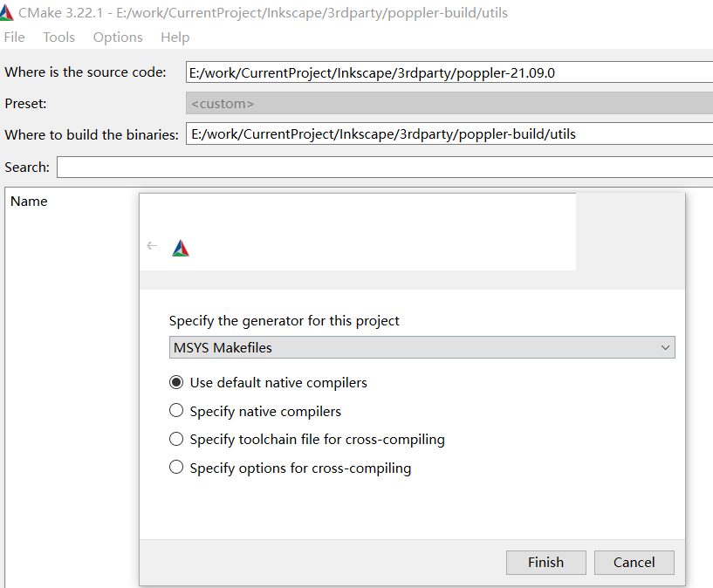
Task: Open the Tools menu
Action: point(58,38)
